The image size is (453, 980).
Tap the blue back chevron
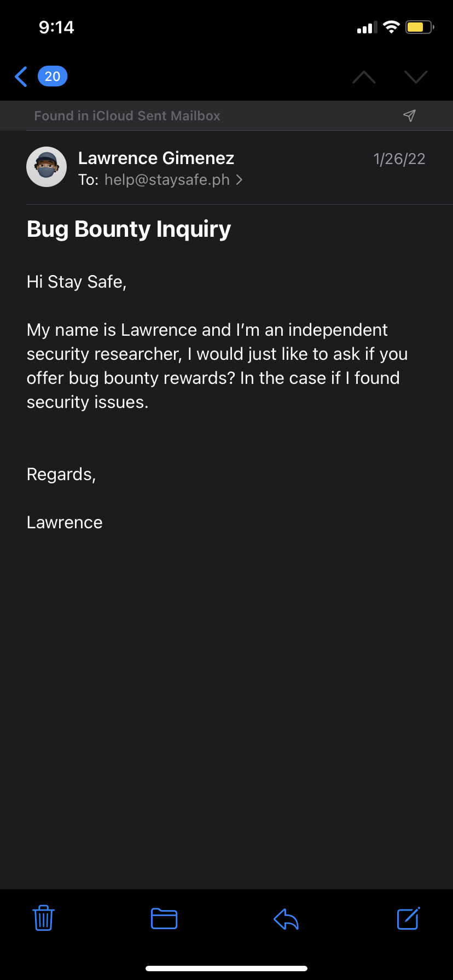(x=21, y=77)
